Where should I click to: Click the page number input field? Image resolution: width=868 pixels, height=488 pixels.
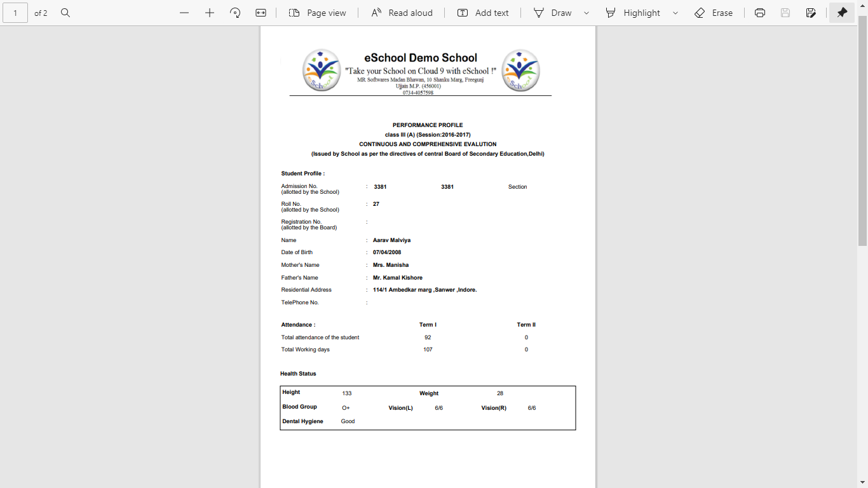point(15,13)
